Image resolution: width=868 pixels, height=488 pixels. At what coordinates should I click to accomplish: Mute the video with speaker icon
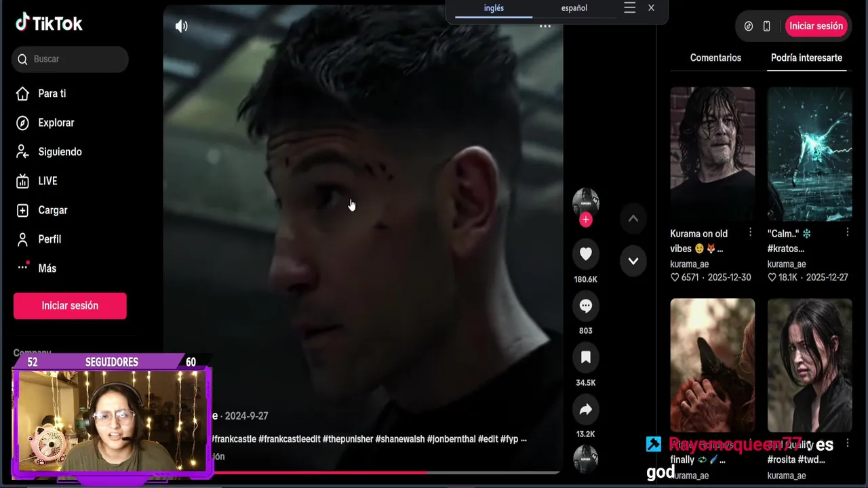click(181, 26)
